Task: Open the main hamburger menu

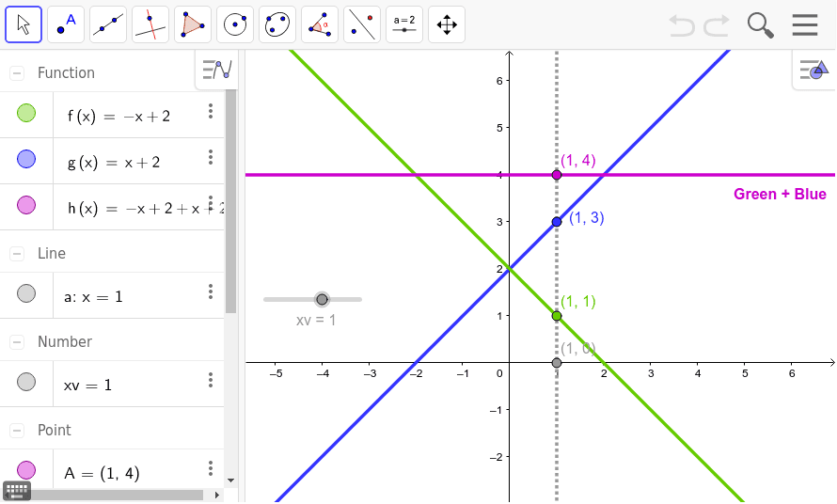Action: pos(805,24)
